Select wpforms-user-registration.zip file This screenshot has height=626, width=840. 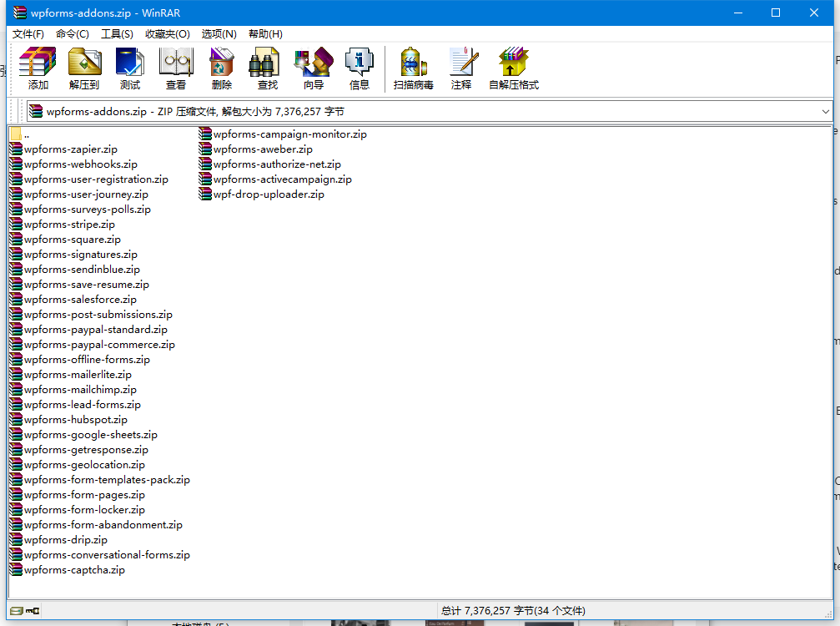(89, 179)
